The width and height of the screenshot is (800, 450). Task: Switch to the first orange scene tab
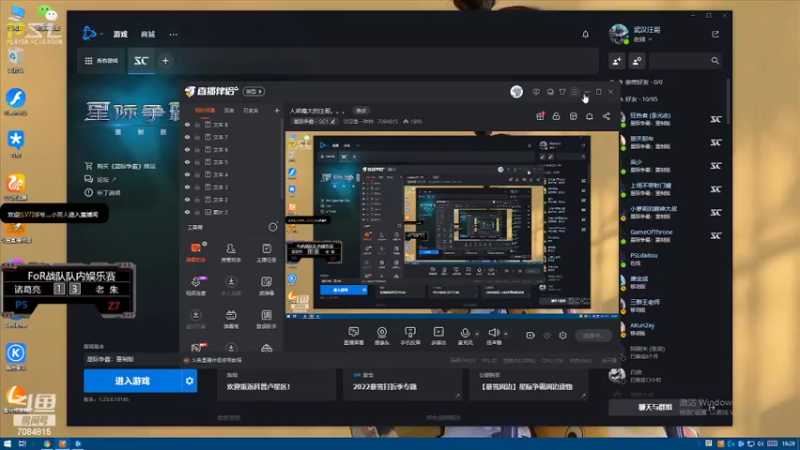tap(205, 110)
